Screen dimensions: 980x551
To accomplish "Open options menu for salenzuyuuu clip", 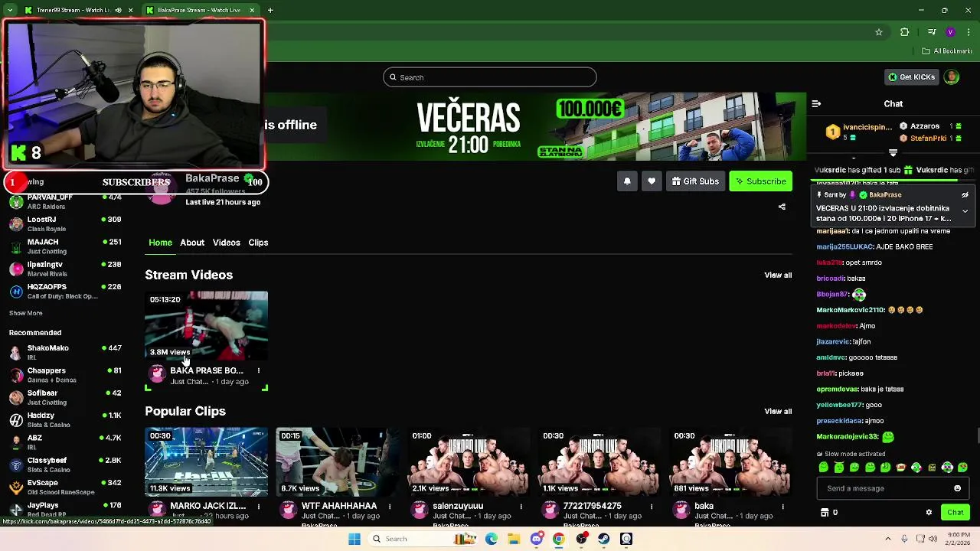I will tap(521, 507).
